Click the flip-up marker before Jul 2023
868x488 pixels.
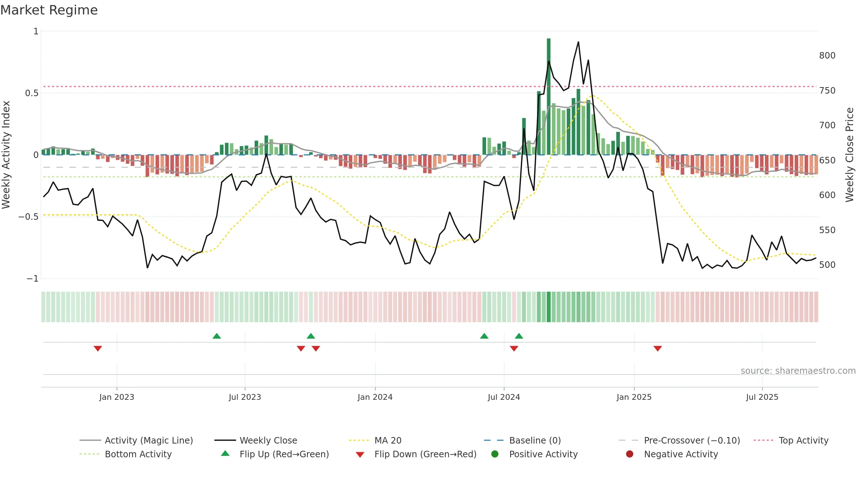[217, 336]
